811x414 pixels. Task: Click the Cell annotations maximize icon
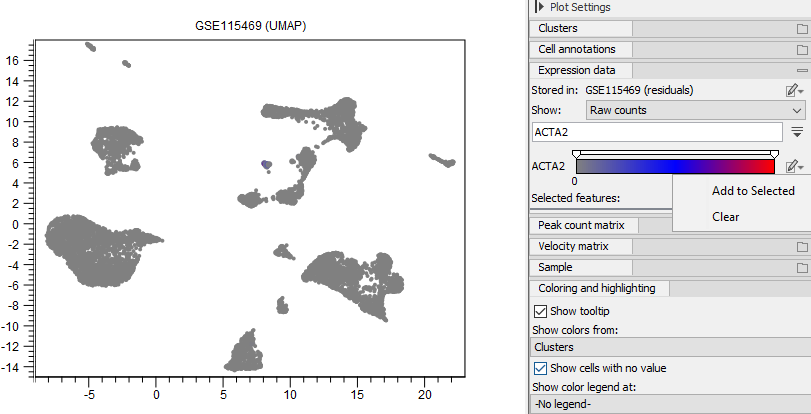[x=802, y=50]
